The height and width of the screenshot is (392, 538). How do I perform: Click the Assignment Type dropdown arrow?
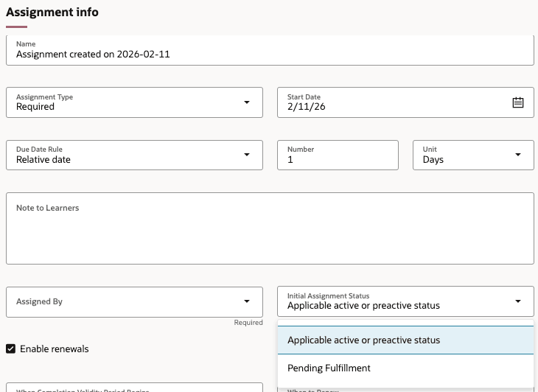click(x=247, y=102)
